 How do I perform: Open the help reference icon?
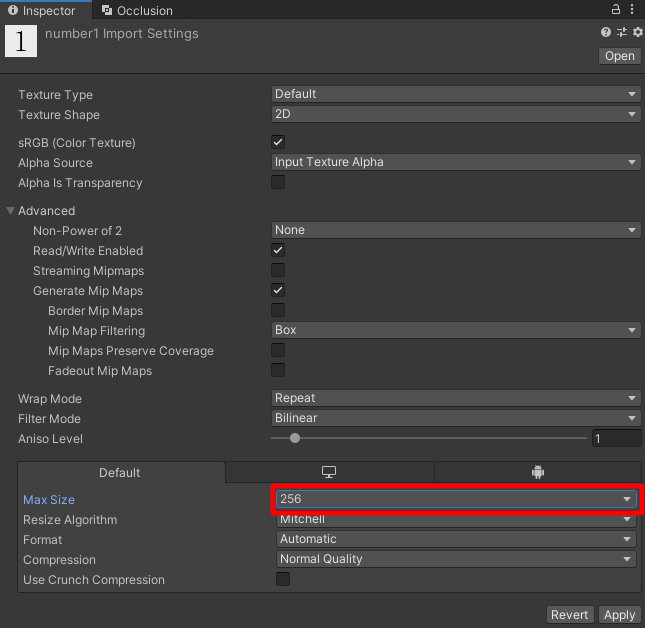[x=606, y=33]
